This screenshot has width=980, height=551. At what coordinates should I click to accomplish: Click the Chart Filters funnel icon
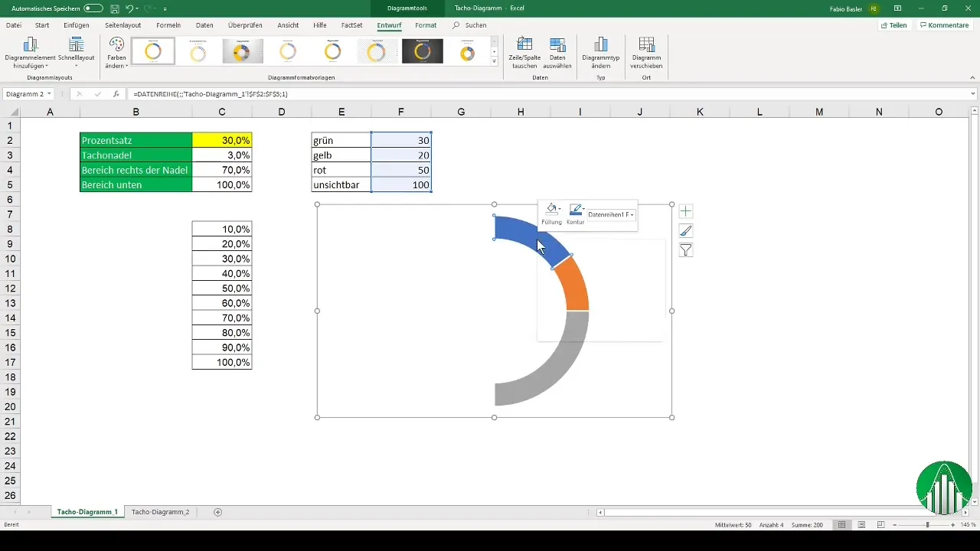pyautogui.click(x=686, y=250)
